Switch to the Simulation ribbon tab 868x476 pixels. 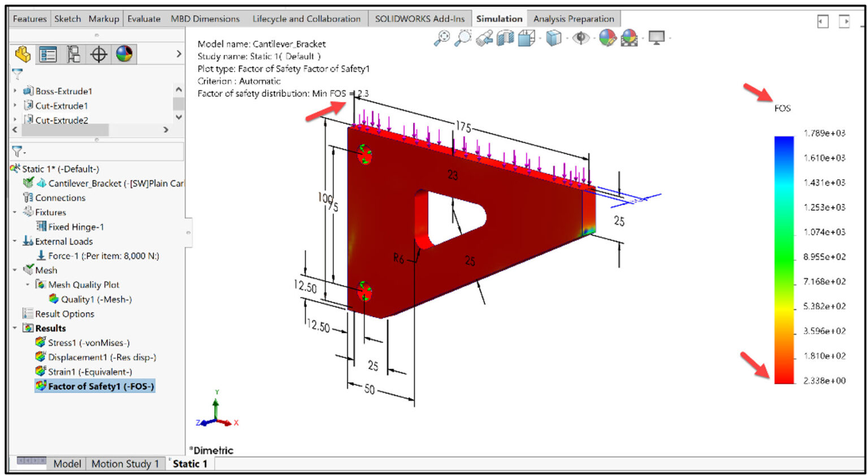coord(500,18)
